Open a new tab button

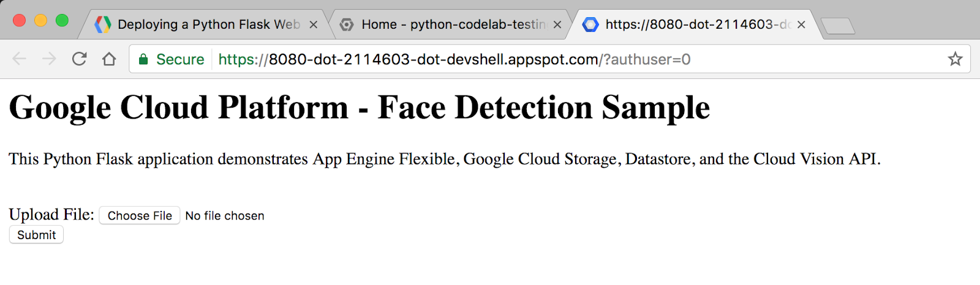pos(837,26)
